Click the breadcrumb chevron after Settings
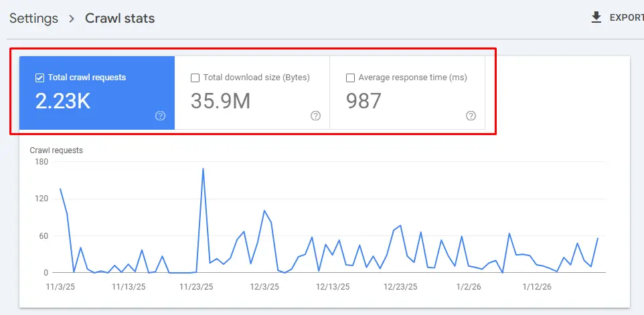The height and width of the screenshot is (315, 644). tap(72, 19)
